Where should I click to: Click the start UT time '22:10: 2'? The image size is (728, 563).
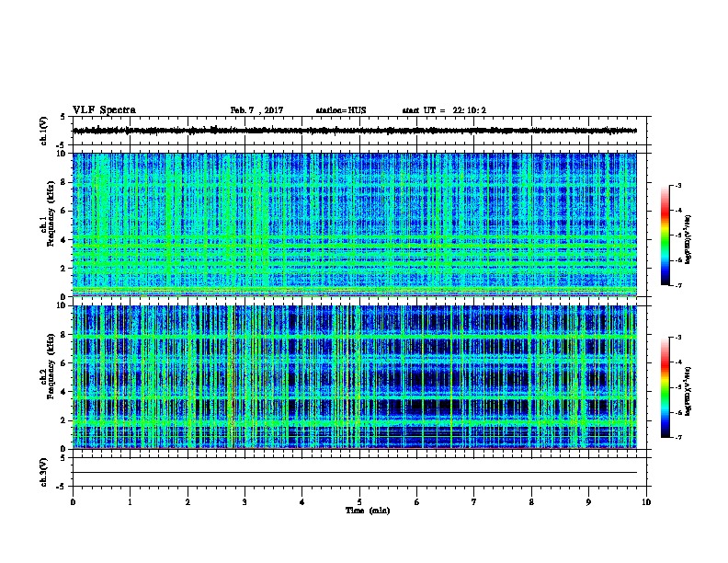click(470, 110)
